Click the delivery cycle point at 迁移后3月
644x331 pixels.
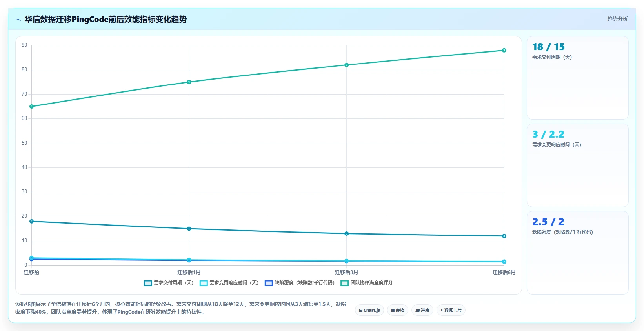pos(347,234)
